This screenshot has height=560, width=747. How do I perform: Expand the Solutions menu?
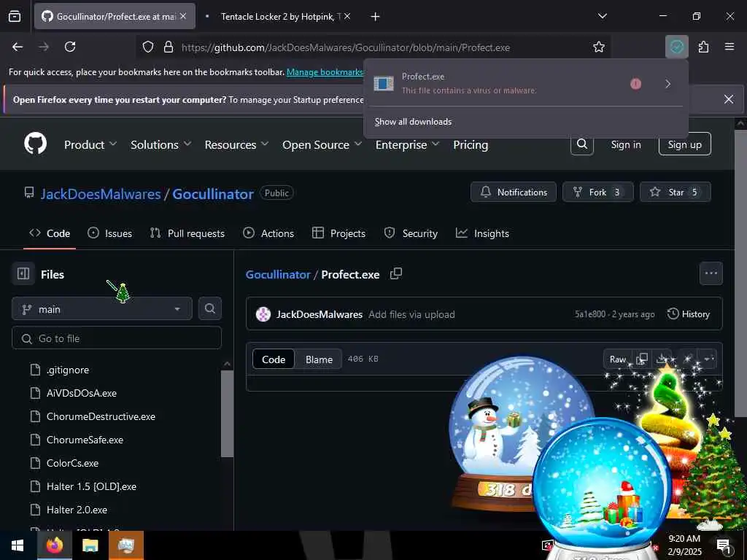click(160, 145)
